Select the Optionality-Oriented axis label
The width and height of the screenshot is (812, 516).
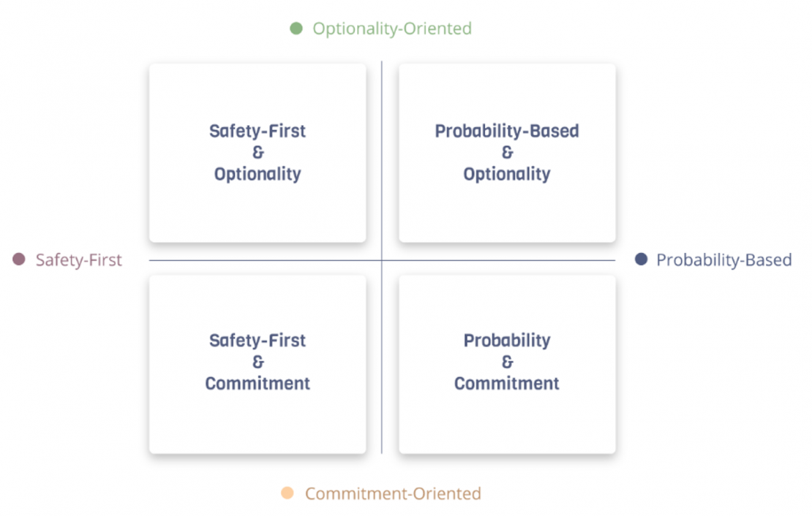coord(392,29)
